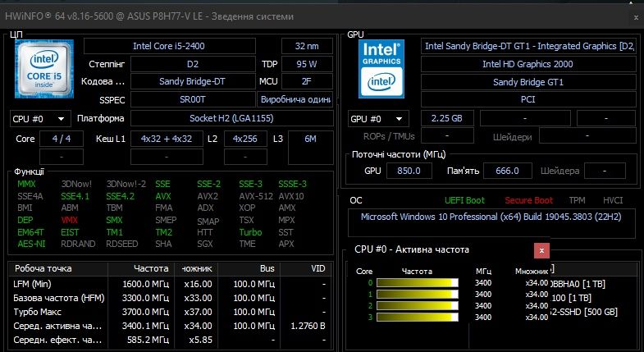Click the 4x256 L2 cache field
The width and height of the screenshot is (644, 352).
(x=245, y=139)
